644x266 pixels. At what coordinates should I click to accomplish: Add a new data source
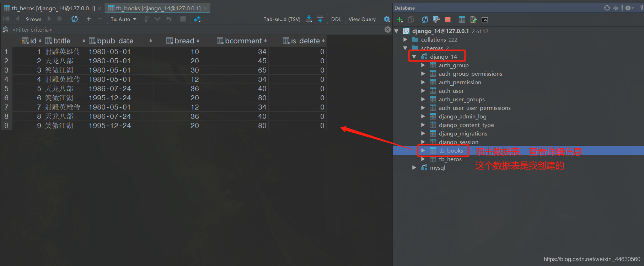pos(400,20)
